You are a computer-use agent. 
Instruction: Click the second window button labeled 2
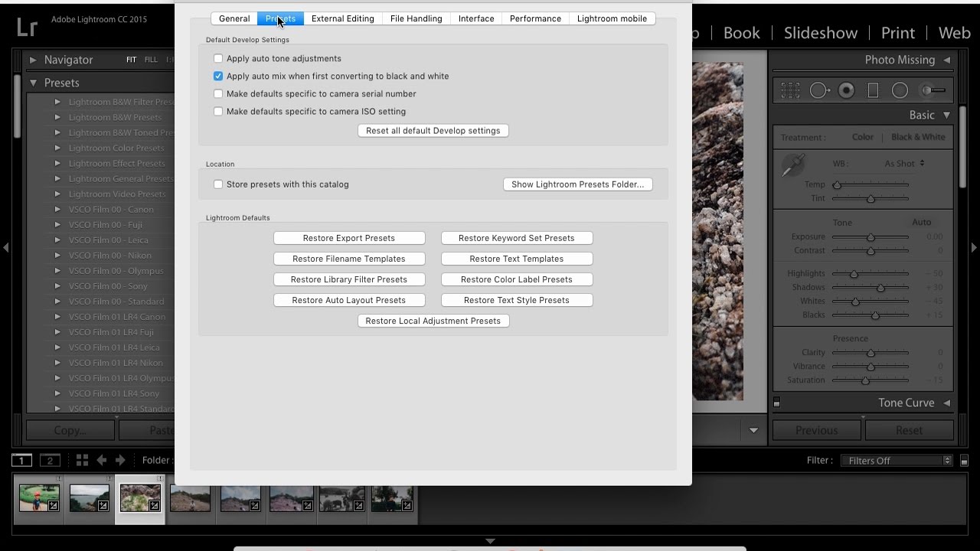[50, 460]
